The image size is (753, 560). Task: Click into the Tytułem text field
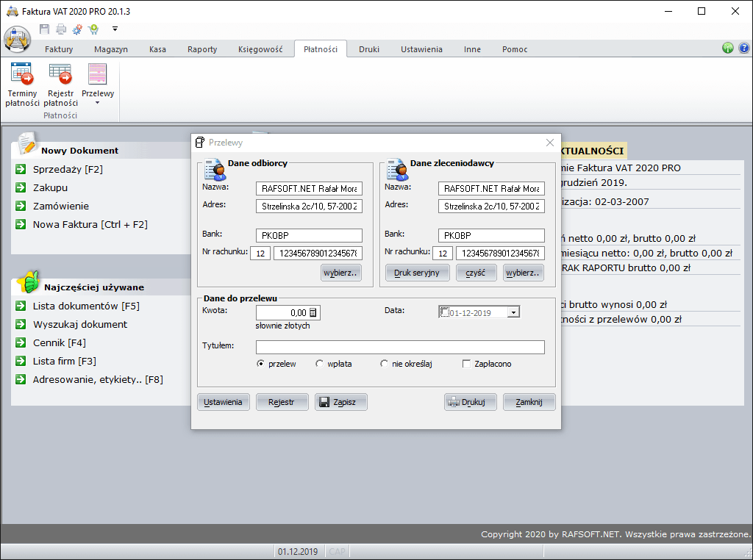click(x=400, y=347)
